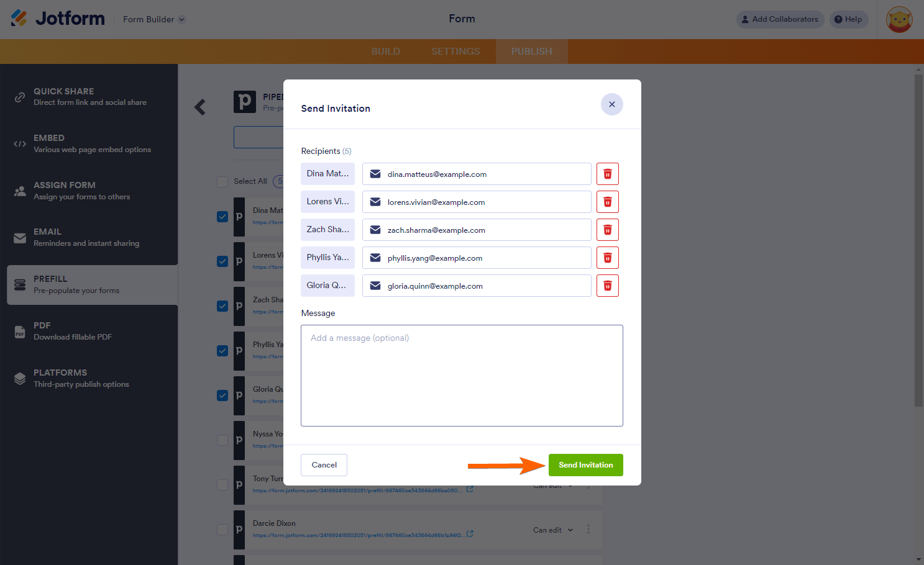Click the Lorens Vi... name tag

click(327, 202)
